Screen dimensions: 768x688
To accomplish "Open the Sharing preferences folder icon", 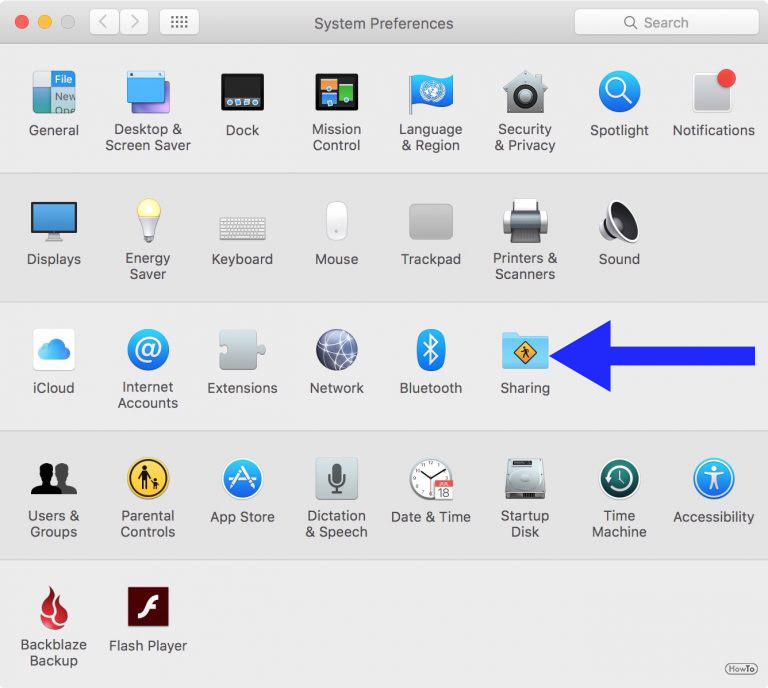I will pos(525,351).
